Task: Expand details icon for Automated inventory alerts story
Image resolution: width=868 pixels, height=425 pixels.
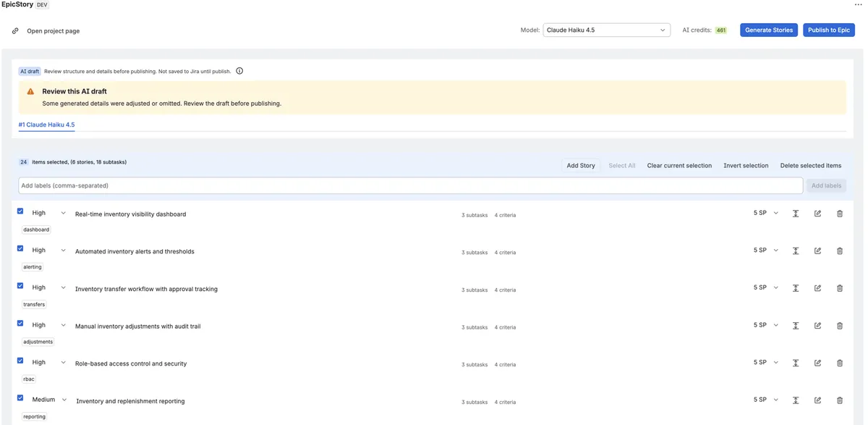Action: (796, 251)
